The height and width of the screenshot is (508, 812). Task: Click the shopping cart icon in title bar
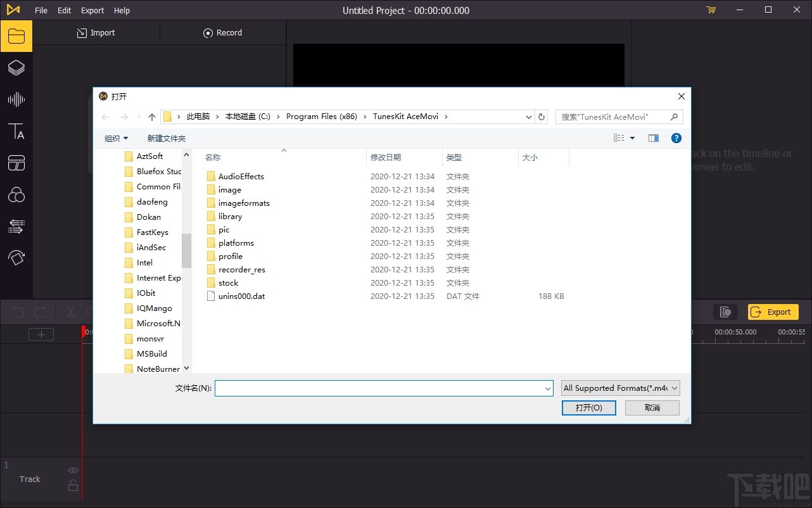[711, 10]
